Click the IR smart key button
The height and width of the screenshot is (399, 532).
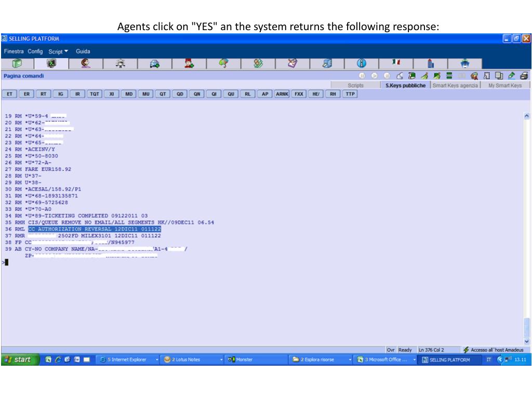click(x=78, y=94)
